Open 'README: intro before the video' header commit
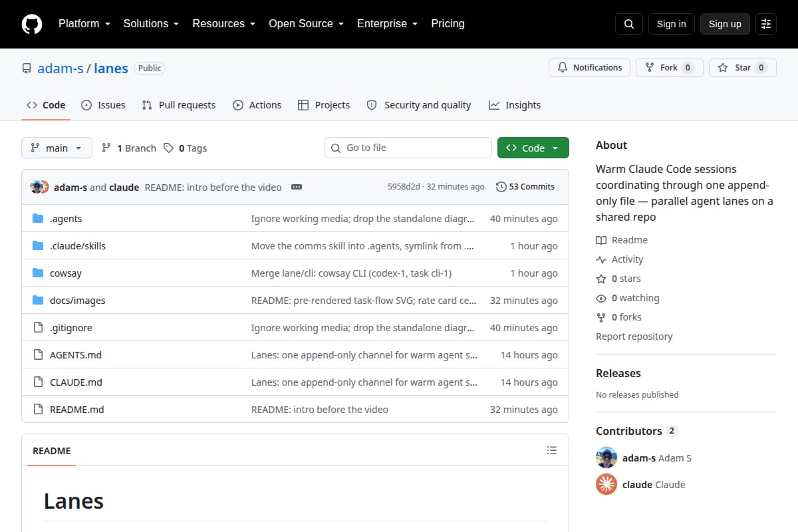Viewport: 798px width, 532px height. [x=213, y=187]
